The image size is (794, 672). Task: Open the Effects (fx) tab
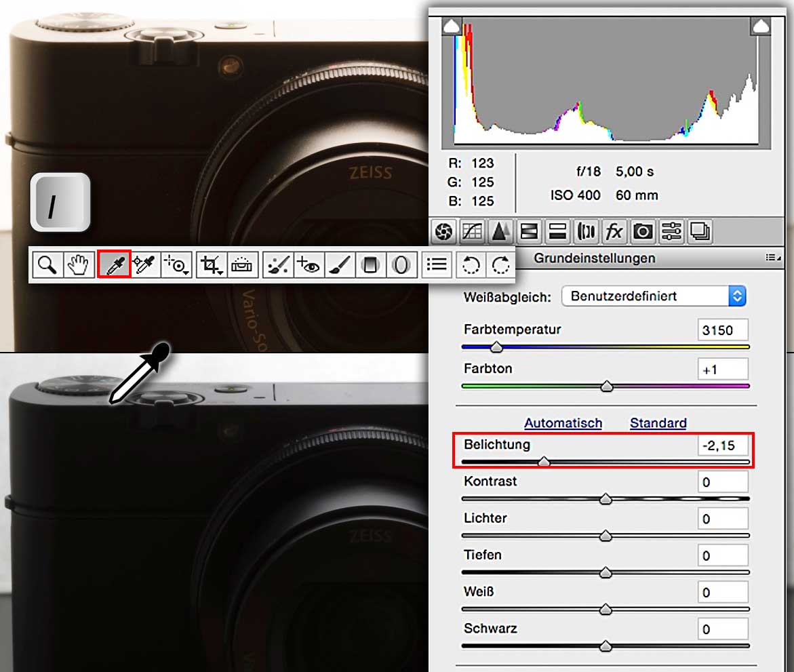pos(614,232)
